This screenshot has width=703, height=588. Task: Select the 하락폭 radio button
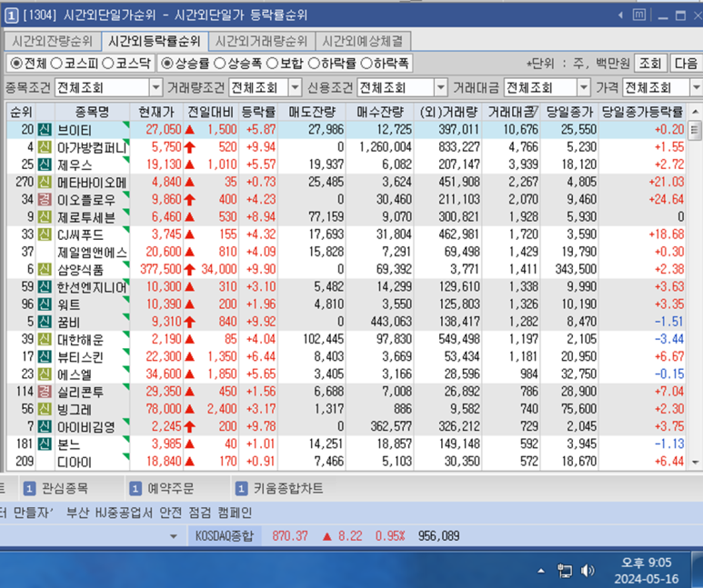click(367, 64)
